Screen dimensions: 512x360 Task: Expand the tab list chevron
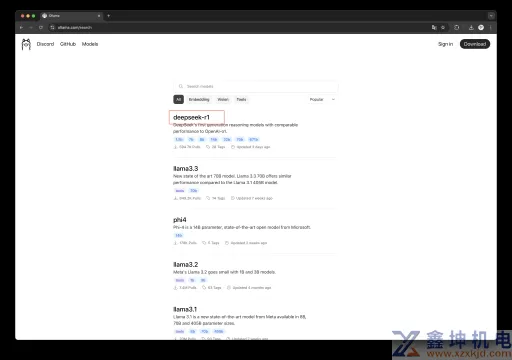tap(491, 16)
